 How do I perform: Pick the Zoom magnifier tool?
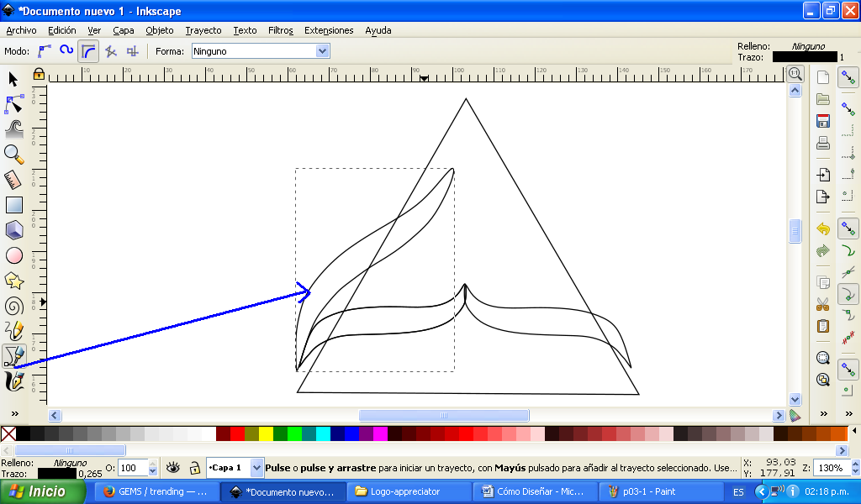13,155
